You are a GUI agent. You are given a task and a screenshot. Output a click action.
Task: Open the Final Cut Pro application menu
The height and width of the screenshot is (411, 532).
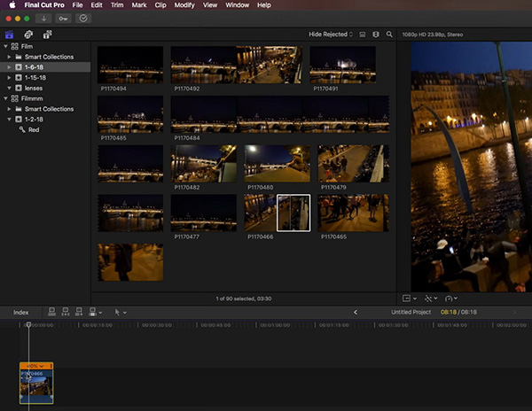point(44,5)
